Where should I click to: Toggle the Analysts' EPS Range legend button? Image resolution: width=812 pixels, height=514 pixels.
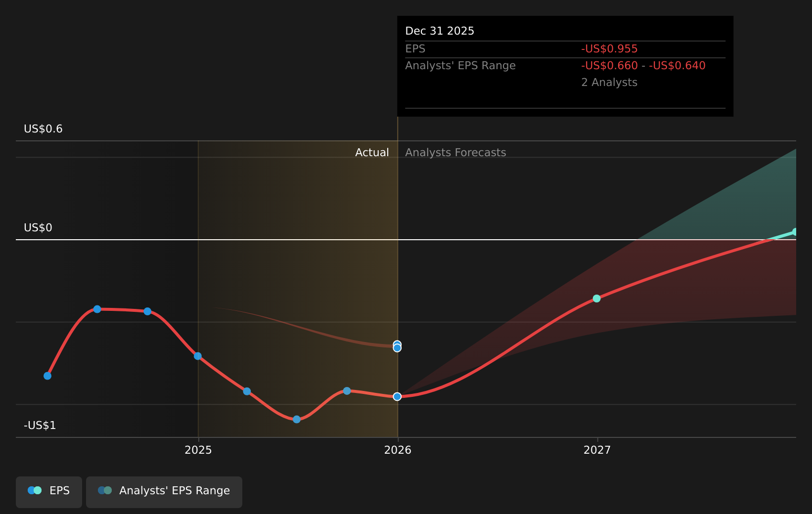tap(164, 492)
